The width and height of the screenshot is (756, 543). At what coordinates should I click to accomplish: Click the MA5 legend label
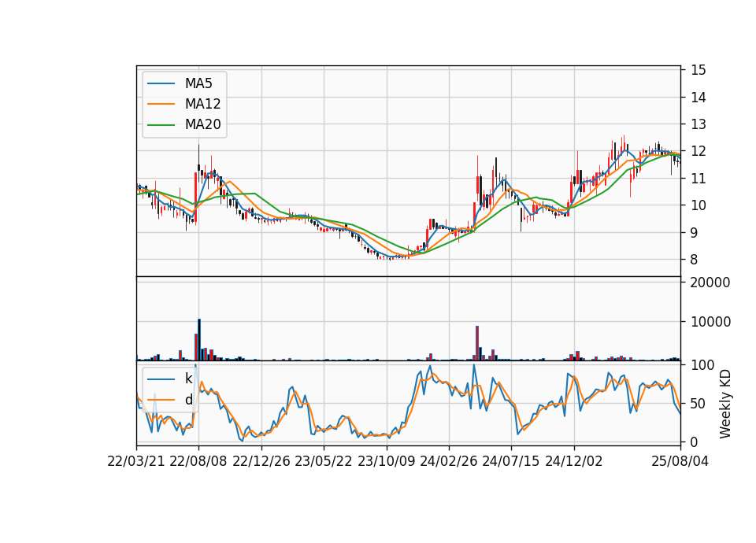[198, 83]
